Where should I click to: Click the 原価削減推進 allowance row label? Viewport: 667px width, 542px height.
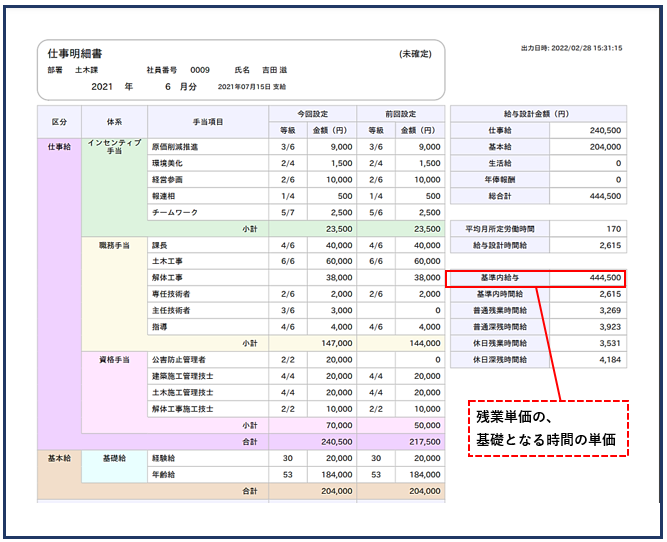(175, 146)
